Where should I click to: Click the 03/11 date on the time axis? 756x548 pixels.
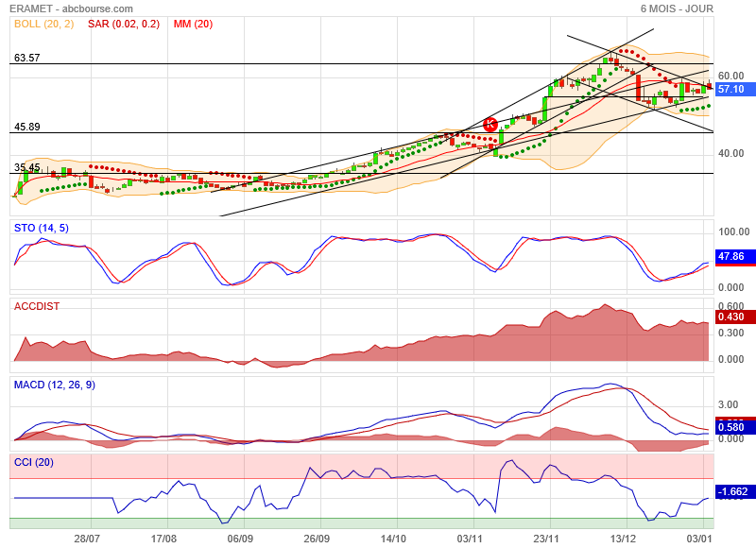tap(469, 539)
